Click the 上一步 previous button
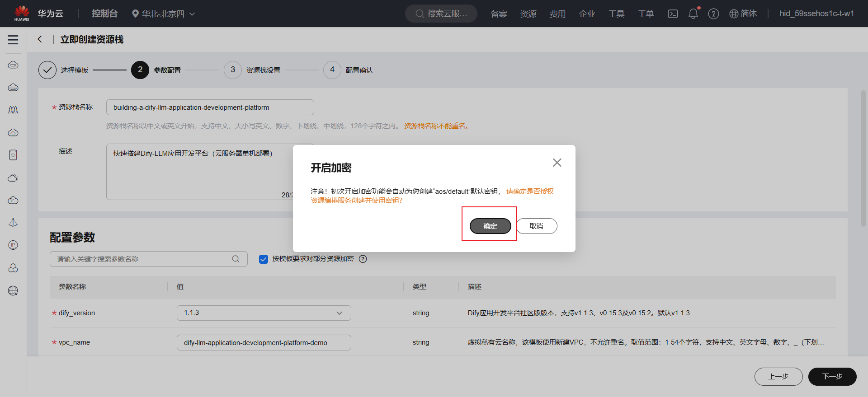This screenshot has height=397, width=868. (778, 376)
